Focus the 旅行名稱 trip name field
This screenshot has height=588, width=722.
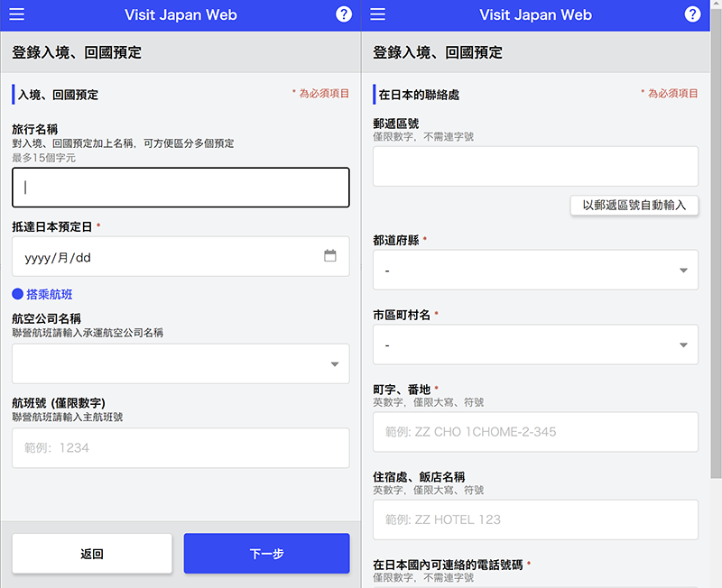pos(180,188)
